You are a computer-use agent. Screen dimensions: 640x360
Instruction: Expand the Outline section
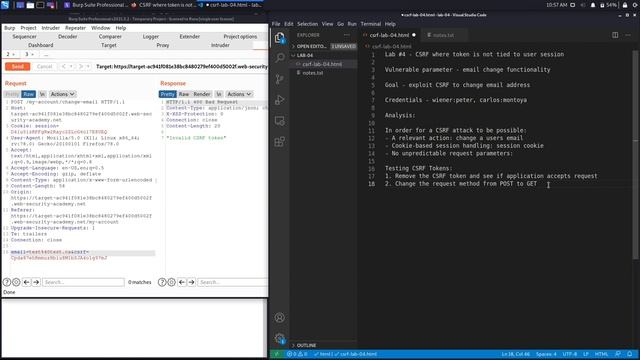306,345
